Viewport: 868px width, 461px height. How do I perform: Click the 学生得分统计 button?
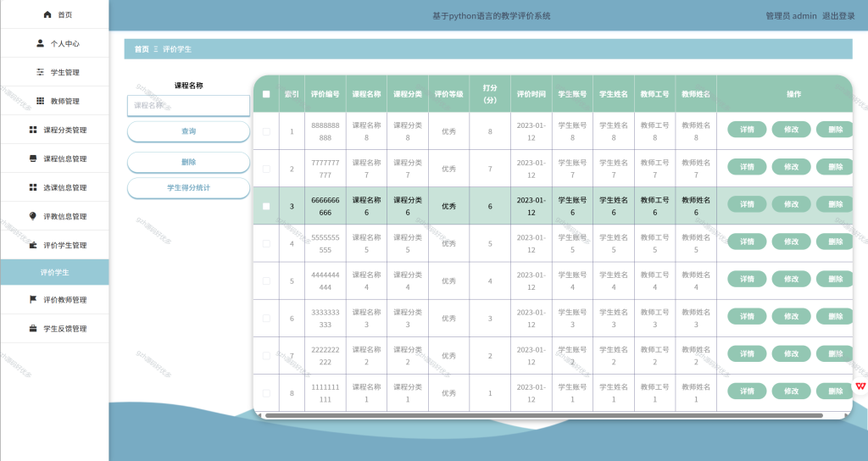tap(189, 187)
